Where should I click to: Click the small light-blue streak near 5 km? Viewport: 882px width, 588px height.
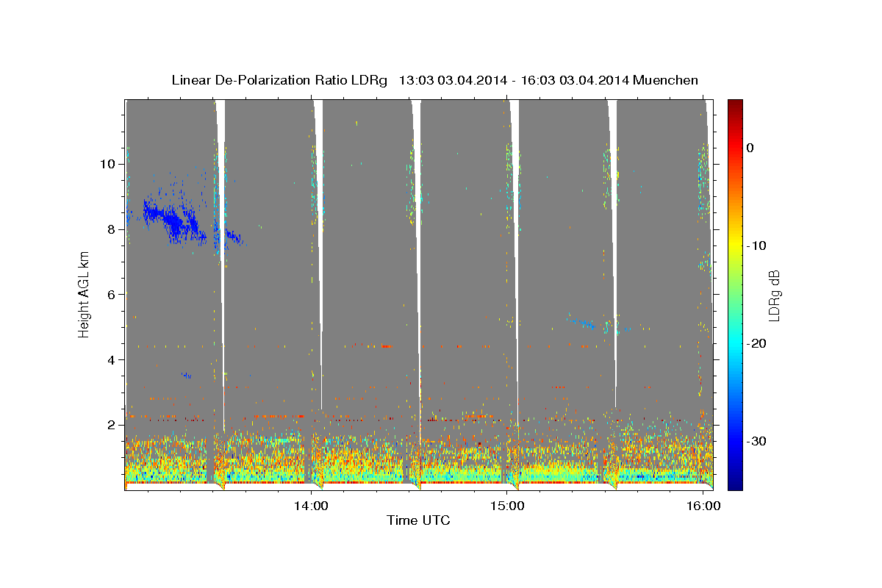click(582, 322)
